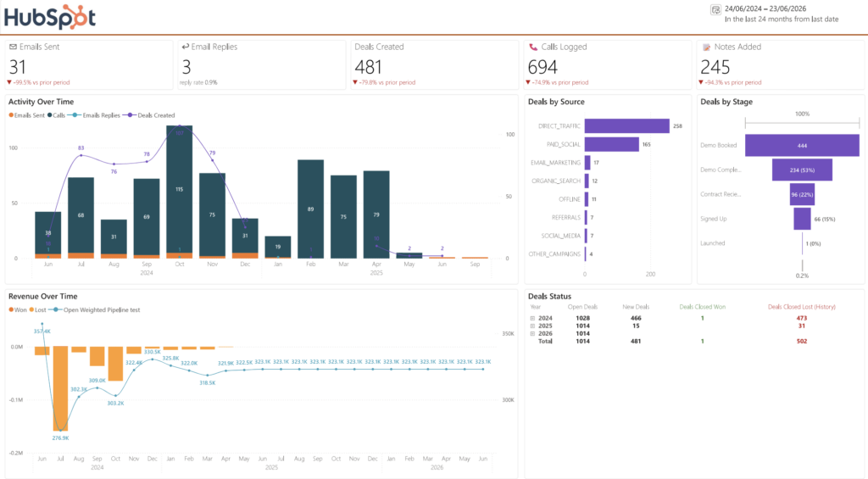
Task: Toggle Emails Replies legend entry
Action: click(94, 115)
